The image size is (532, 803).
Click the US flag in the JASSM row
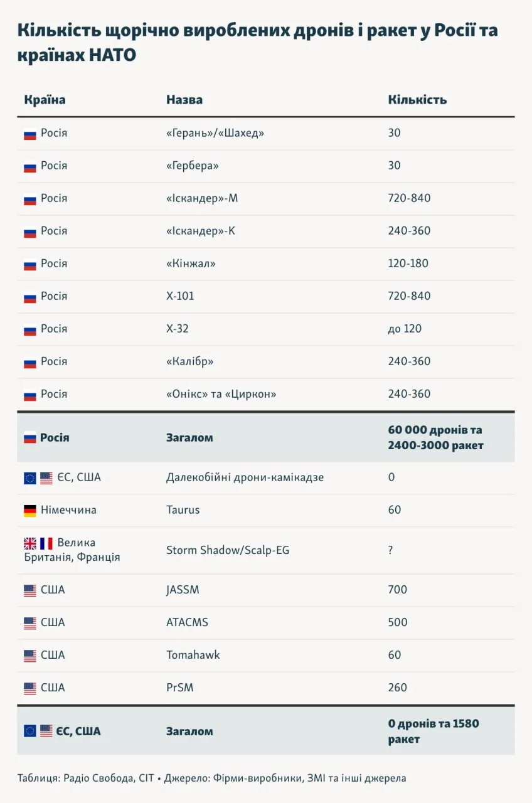pyautogui.click(x=30, y=590)
